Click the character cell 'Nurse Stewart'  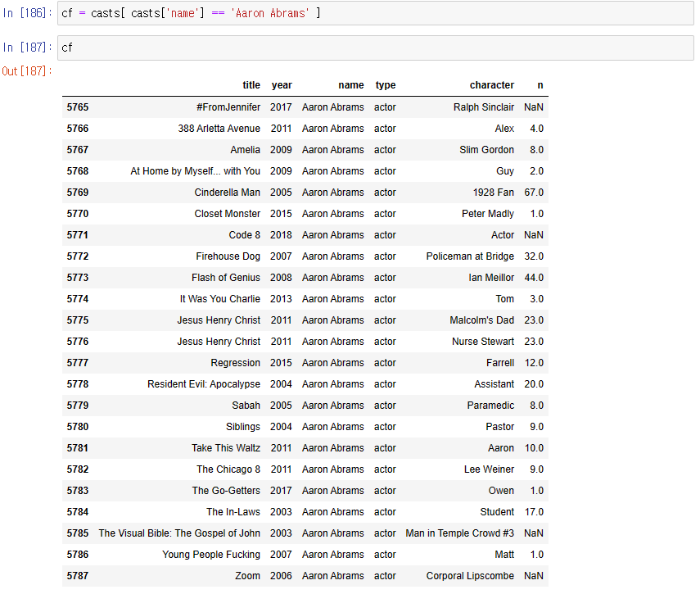coord(484,342)
